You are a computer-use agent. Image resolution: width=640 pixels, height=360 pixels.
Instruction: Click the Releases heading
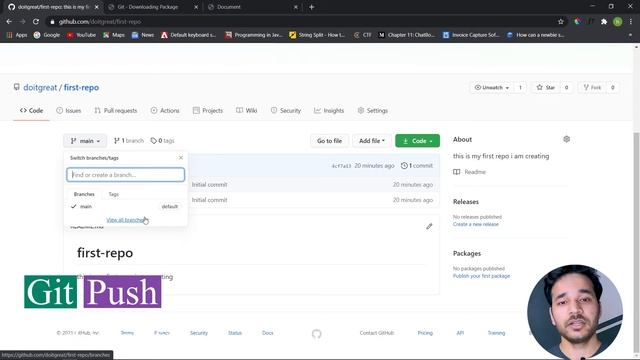coord(466,202)
